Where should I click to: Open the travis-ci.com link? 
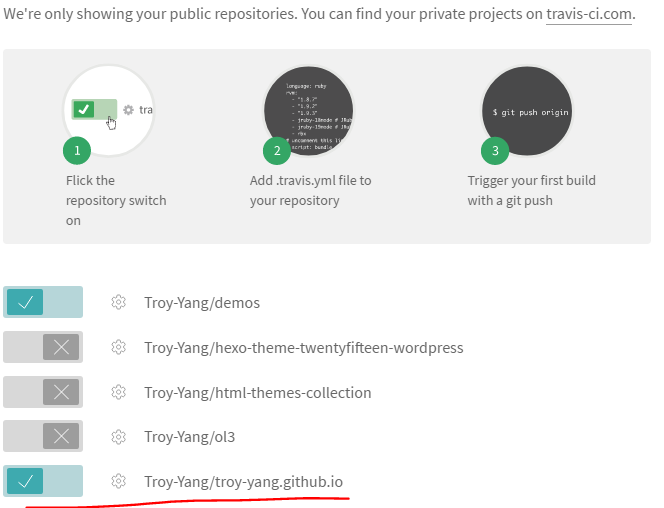coord(589,16)
